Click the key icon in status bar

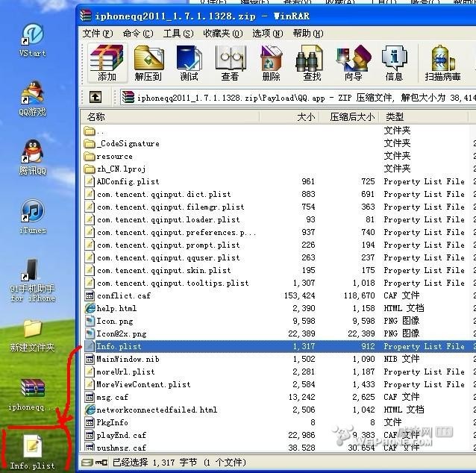click(x=101, y=463)
